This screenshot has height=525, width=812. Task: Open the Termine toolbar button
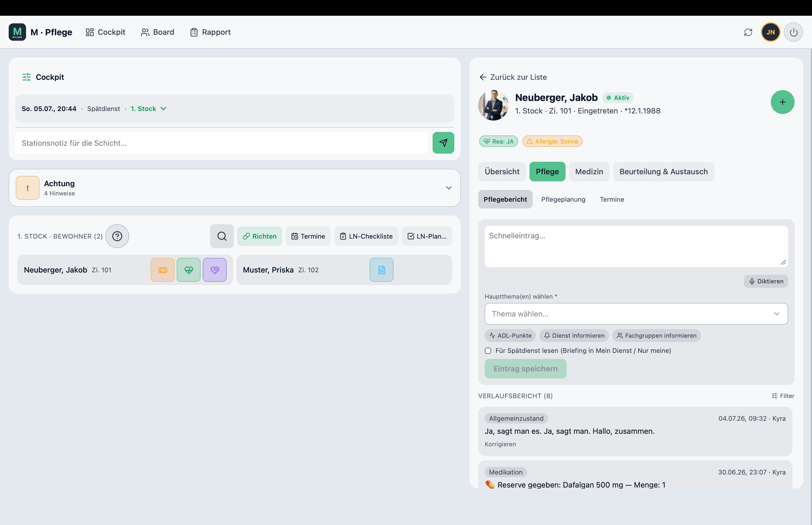(308, 236)
